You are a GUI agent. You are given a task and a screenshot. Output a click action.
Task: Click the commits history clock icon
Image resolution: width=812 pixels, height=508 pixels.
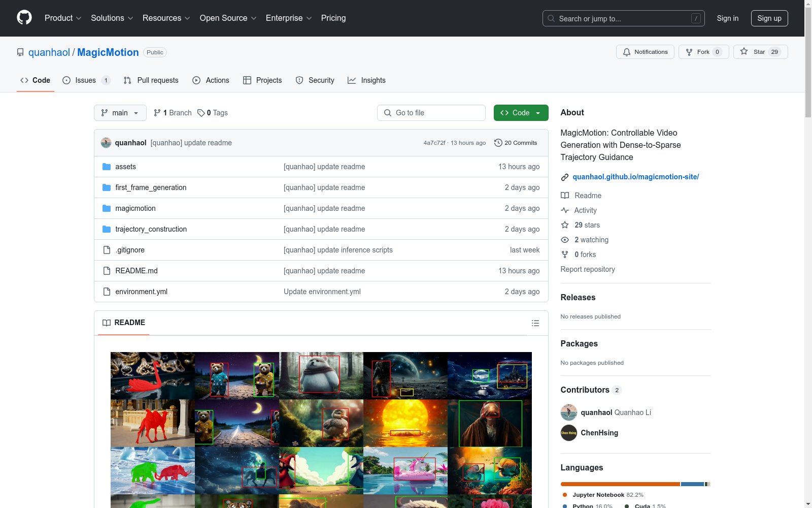(x=498, y=143)
